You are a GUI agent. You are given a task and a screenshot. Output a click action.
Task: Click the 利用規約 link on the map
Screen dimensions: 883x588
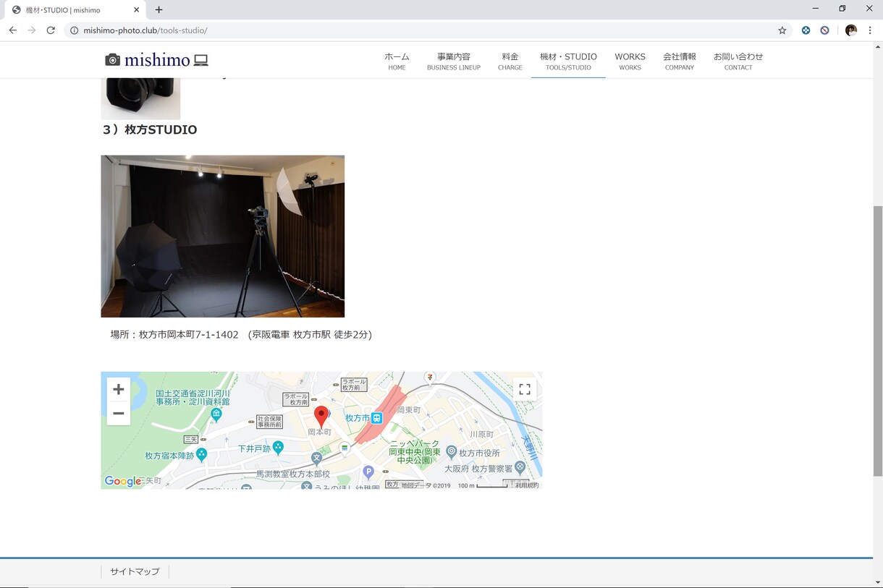pyautogui.click(x=527, y=485)
